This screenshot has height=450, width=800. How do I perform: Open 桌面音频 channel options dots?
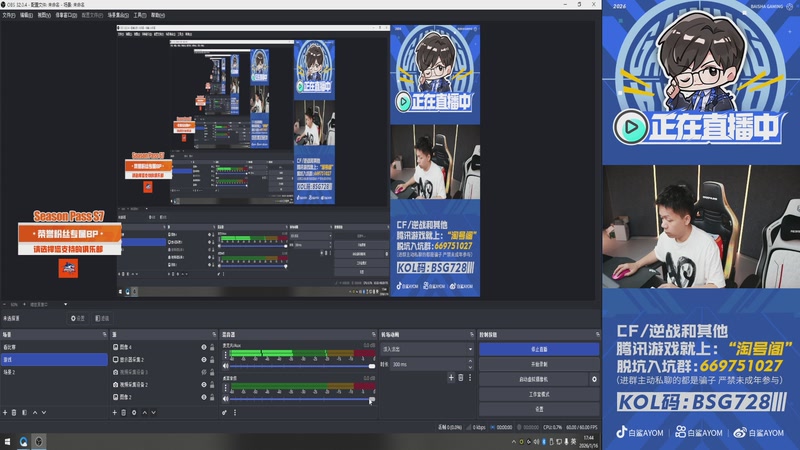point(226,388)
